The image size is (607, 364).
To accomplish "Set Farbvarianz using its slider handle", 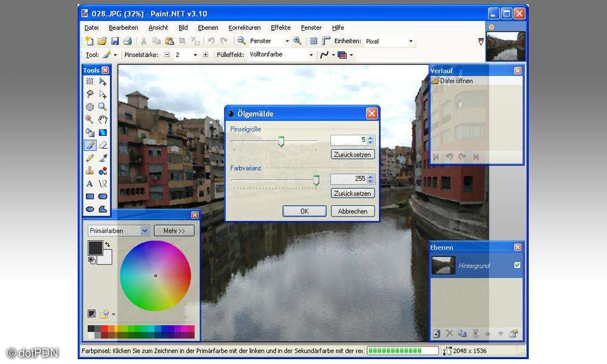I will (x=317, y=178).
